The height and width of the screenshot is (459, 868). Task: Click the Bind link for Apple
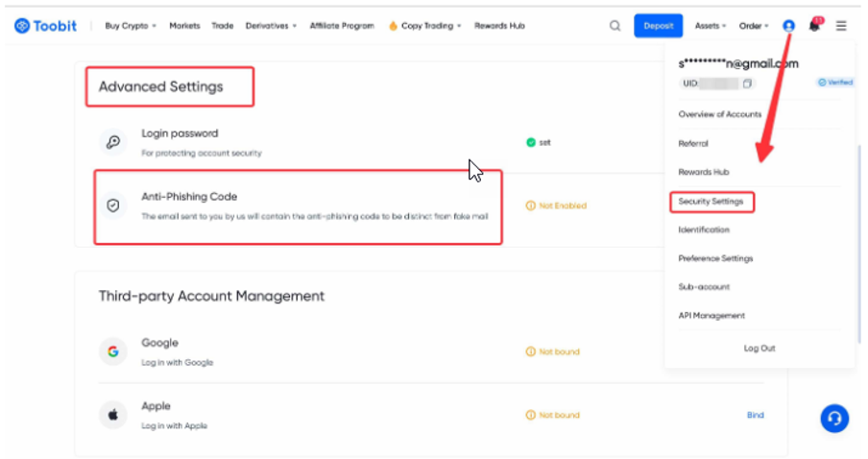point(755,415)
